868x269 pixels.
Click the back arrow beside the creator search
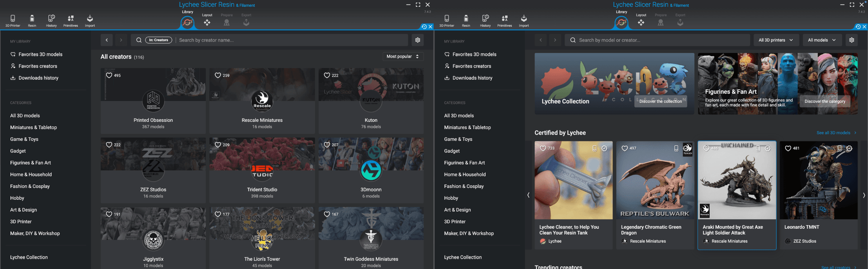tap(107, 40)
